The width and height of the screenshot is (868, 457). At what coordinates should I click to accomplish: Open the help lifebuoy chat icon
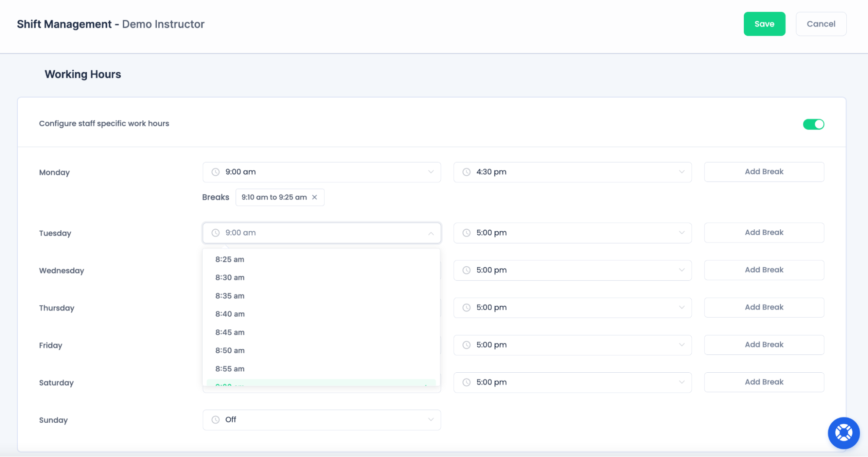843,433
